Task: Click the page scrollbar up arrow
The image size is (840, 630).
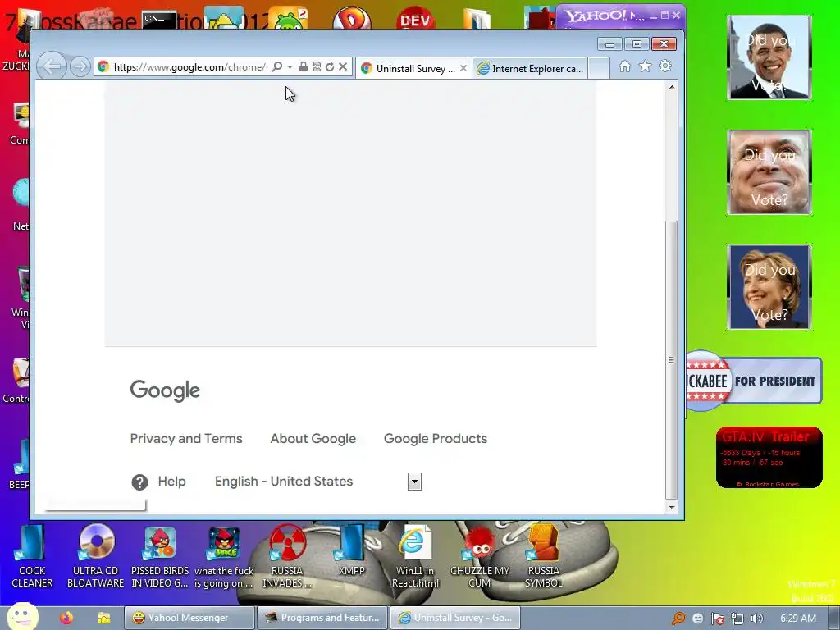Action: [x=672, y=86]
